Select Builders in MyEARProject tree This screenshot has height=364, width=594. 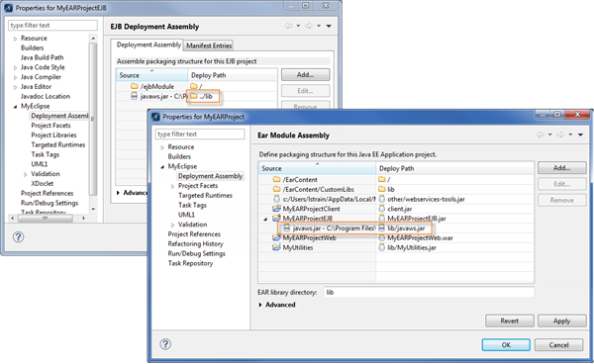pos(179,156)
